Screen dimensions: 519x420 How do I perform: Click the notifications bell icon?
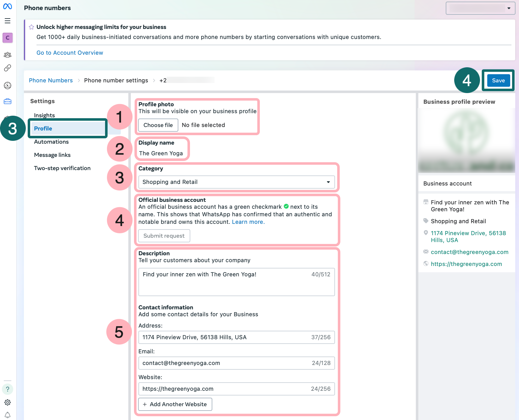click(x=8, y=415)
